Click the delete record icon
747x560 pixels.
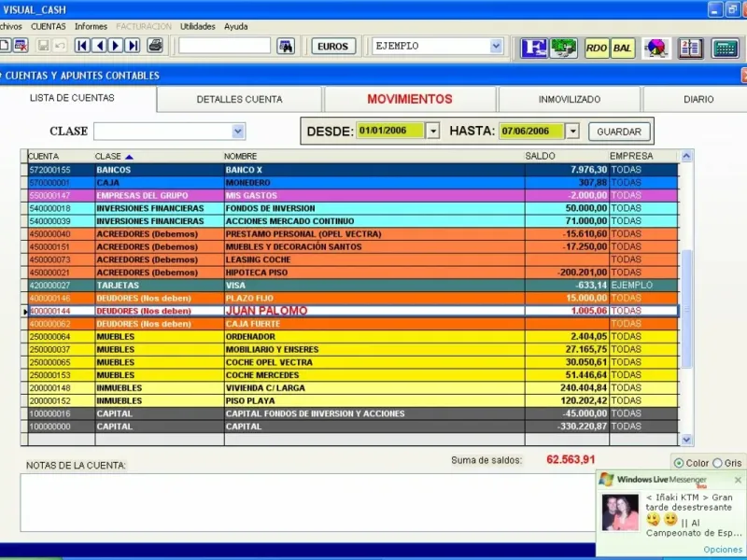(21, 46)
